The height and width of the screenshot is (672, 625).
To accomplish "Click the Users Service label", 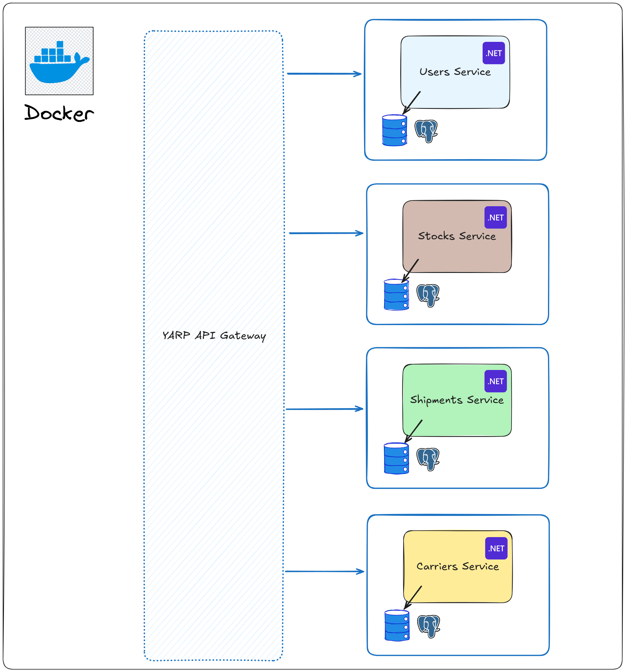I will click(x=455, y=72).
